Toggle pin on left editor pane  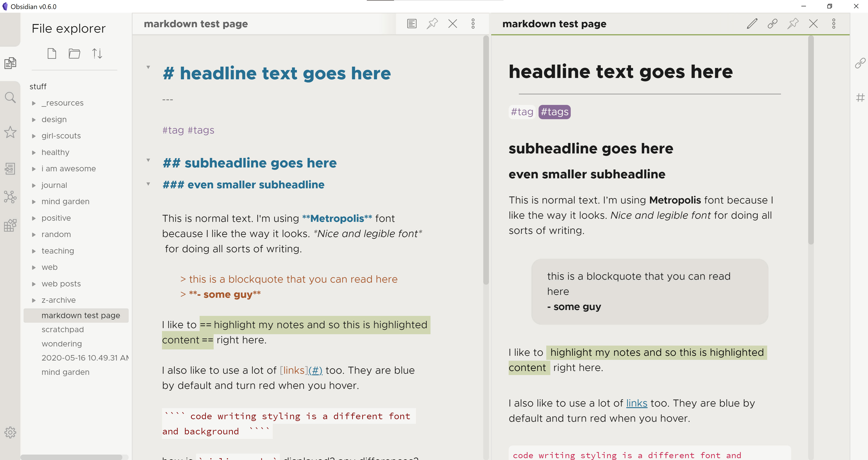pyautogui.click(x=432, y=24)
